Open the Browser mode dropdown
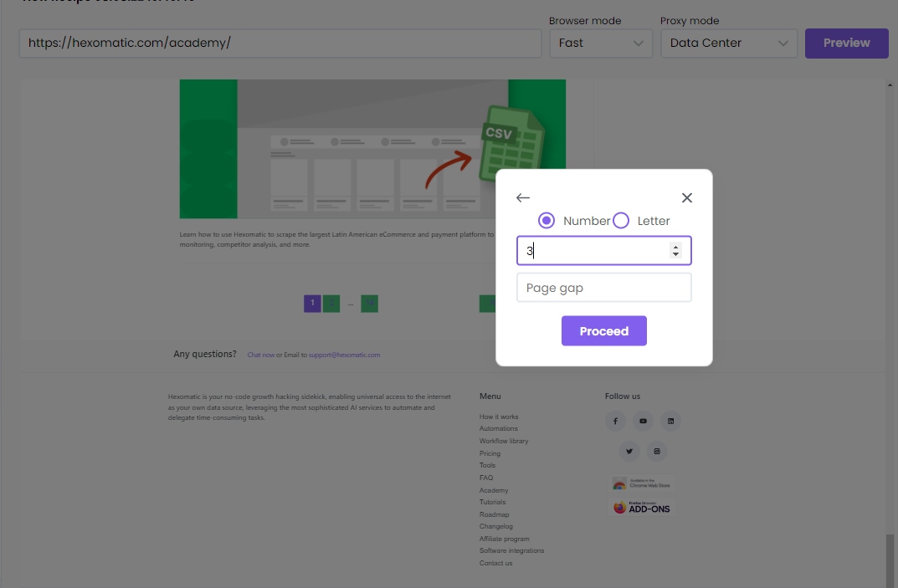Screen dimensions: 898x588 [601, 43]
